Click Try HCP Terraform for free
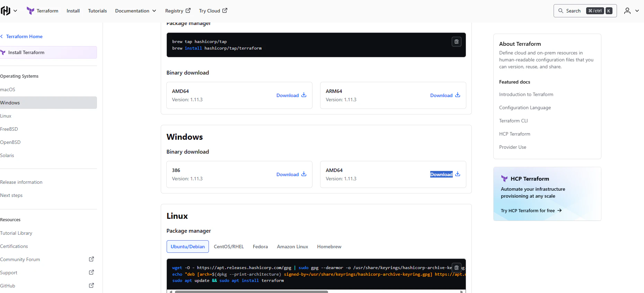Viewport: 644px width, 293px height. tap(531, 210)
